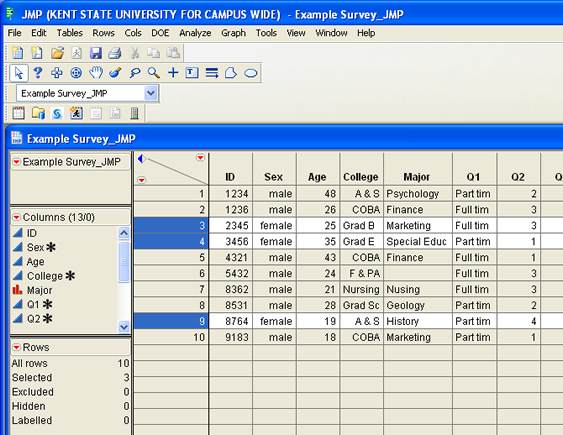Click the blue disclosure triangle in table corner

[141, 158]
